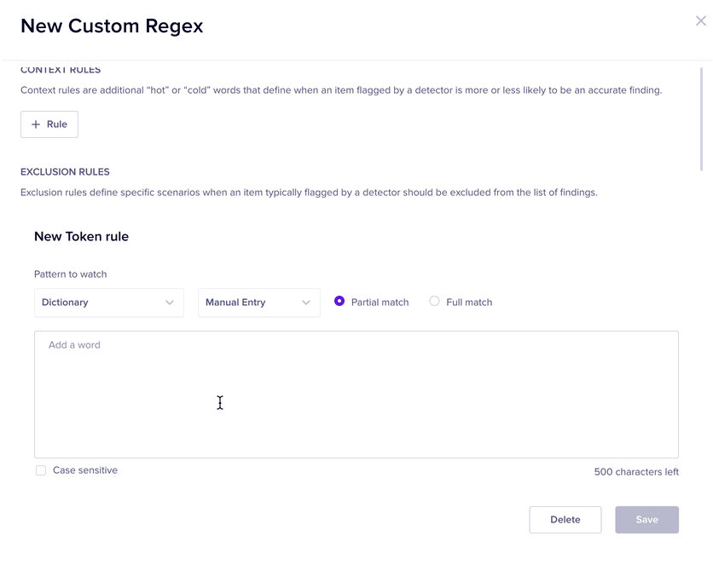
Task: Click the dialog's vertical scrollbar
Action: pos(703,119)
